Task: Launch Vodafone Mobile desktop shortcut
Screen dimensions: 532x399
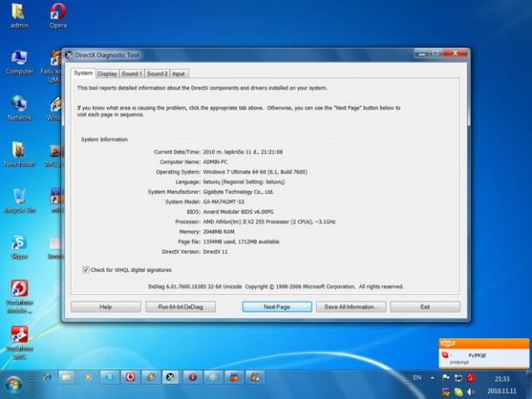Action: [x=18, y=290]
